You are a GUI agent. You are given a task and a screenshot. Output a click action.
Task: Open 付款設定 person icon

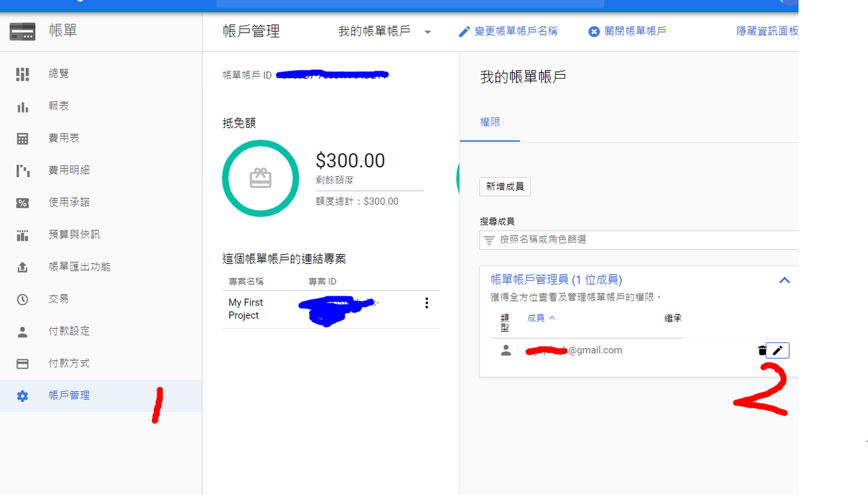[22, 332]
